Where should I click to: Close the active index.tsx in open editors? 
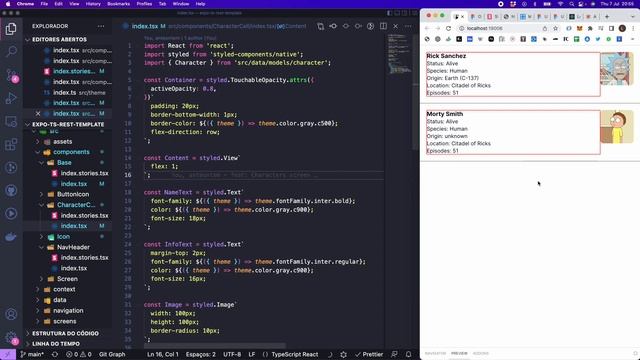click(38, 113)
